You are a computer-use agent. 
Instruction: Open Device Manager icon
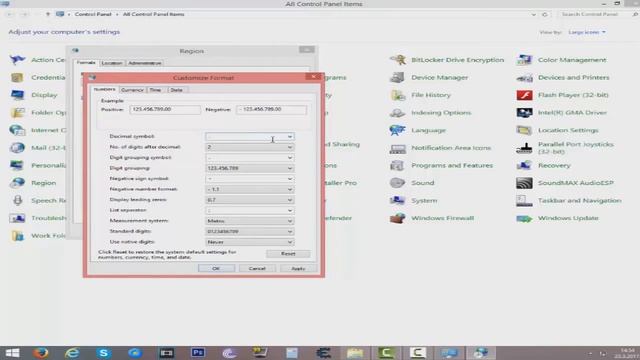[x=397, y=78]
